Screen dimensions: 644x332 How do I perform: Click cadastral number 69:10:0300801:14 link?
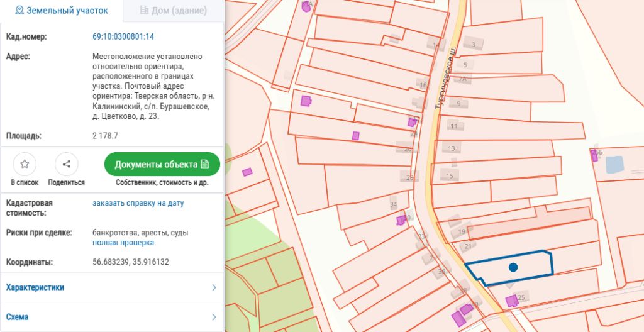pos(123,36)
